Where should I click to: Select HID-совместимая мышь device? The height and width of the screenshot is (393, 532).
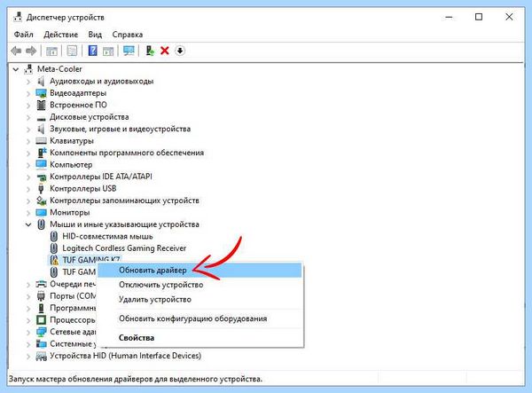click(107, 236)
